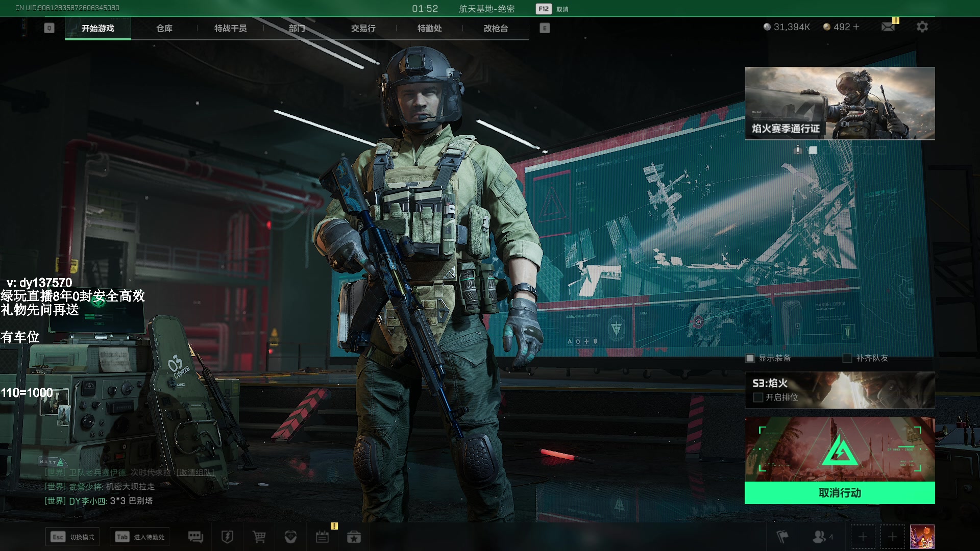Add a teammate in first empty slot
Viewport: 980px width, 551px height.
tap(863, 537)
